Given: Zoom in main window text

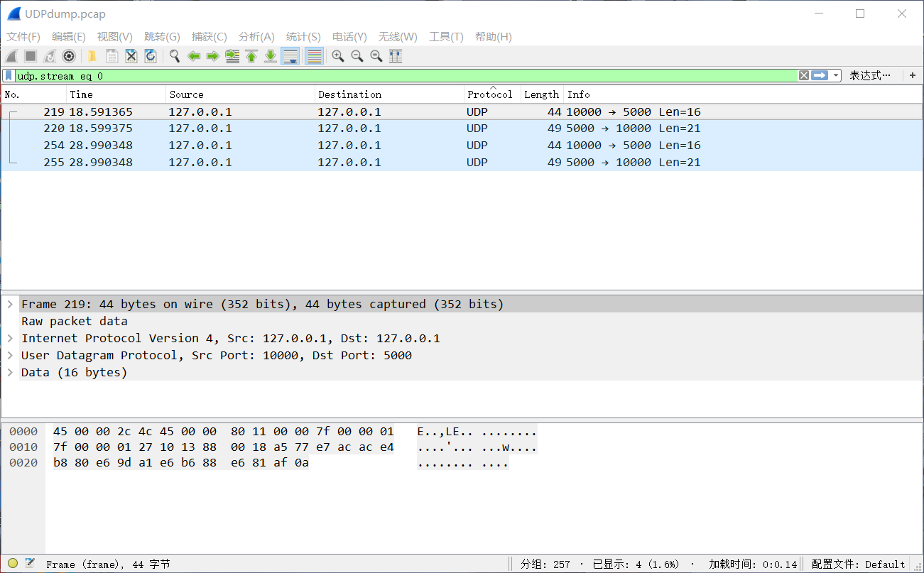Looking at the screenshot, I should coord(338,56).
